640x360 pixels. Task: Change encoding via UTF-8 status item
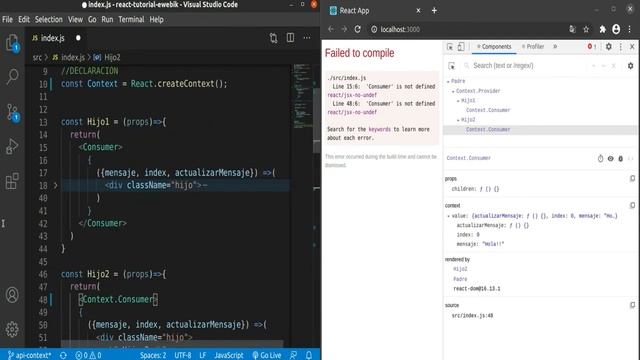182,355
